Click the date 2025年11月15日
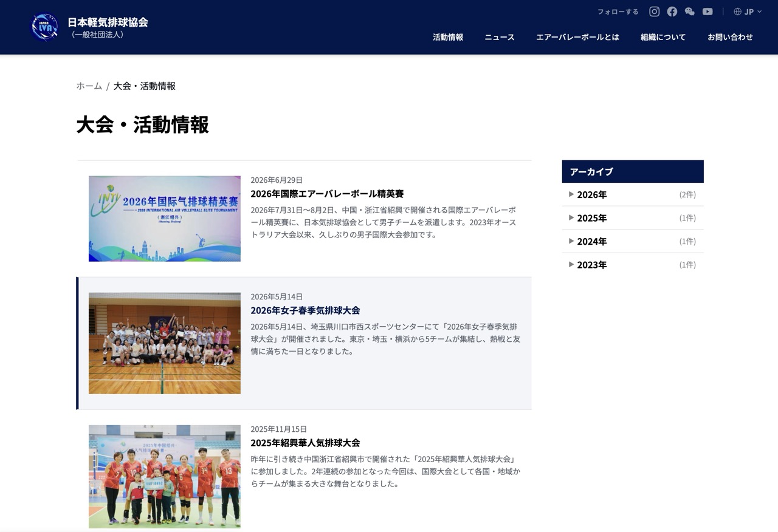 point(279,429)
